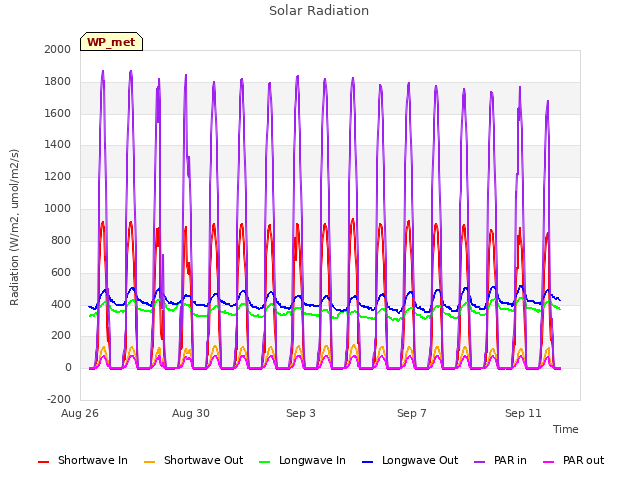The height and width of the screenshot is (480, 640).
Task: Toggle the PAR in legend entry
Action: point(500,461)
